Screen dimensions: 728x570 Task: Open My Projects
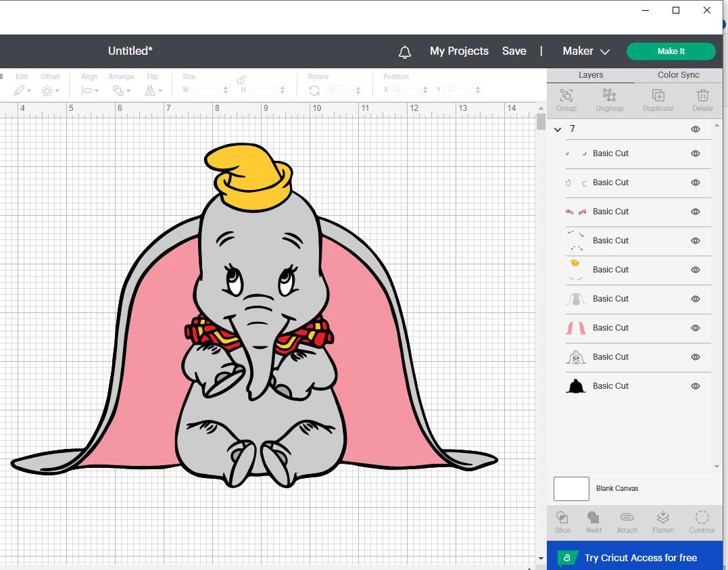459,51
